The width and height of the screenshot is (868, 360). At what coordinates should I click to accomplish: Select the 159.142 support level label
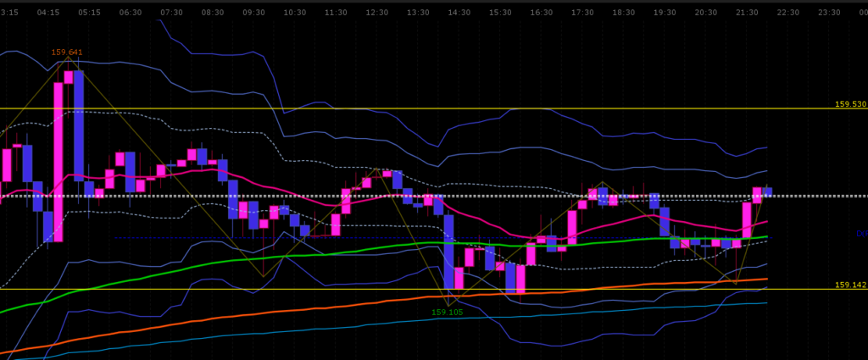click(x=850, y=285)
